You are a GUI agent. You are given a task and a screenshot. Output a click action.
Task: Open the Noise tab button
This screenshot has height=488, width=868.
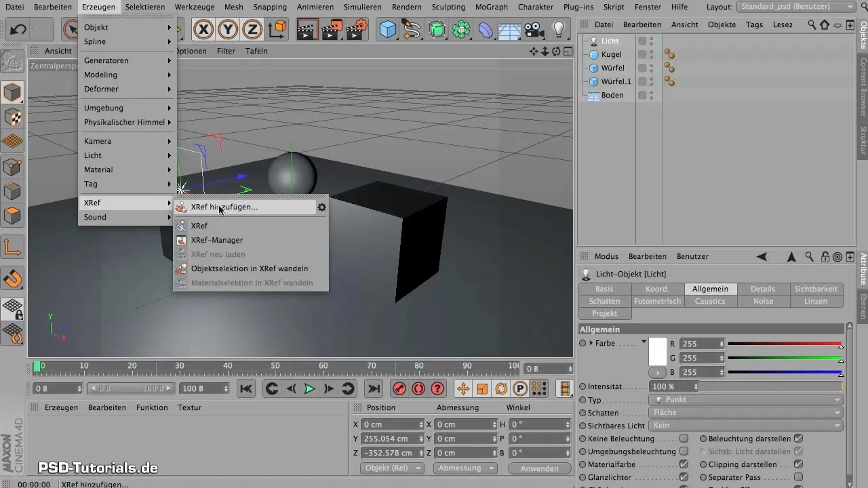[x=763, y=302]
